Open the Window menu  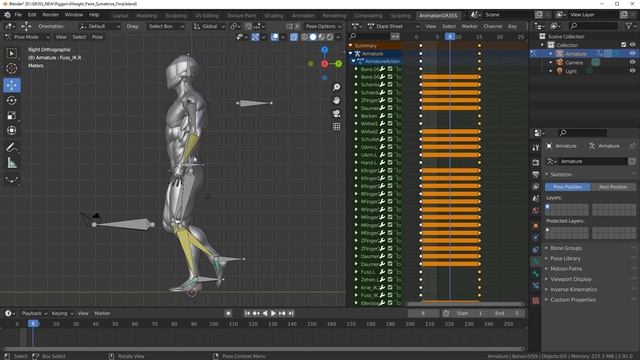click(x=74, y=15)
